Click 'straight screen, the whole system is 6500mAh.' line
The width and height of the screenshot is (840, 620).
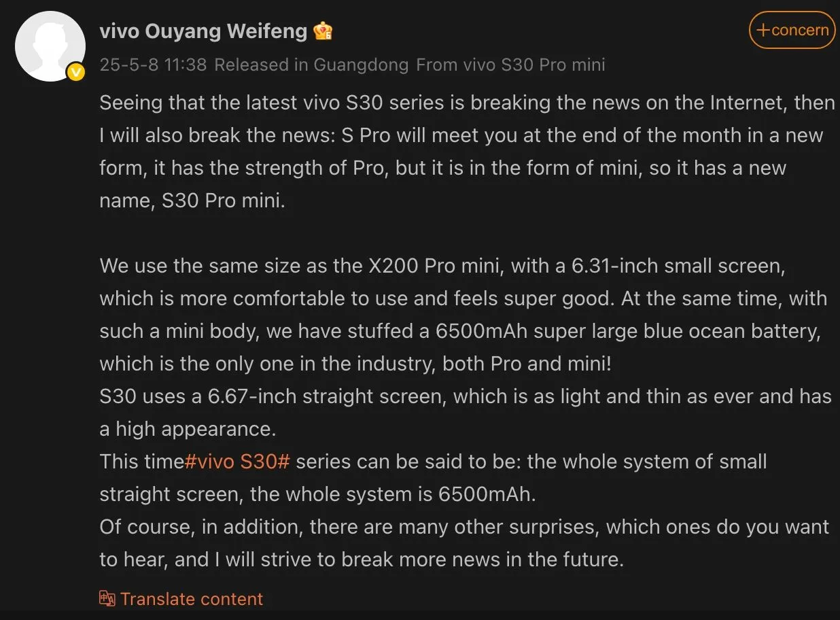[317, 494]
